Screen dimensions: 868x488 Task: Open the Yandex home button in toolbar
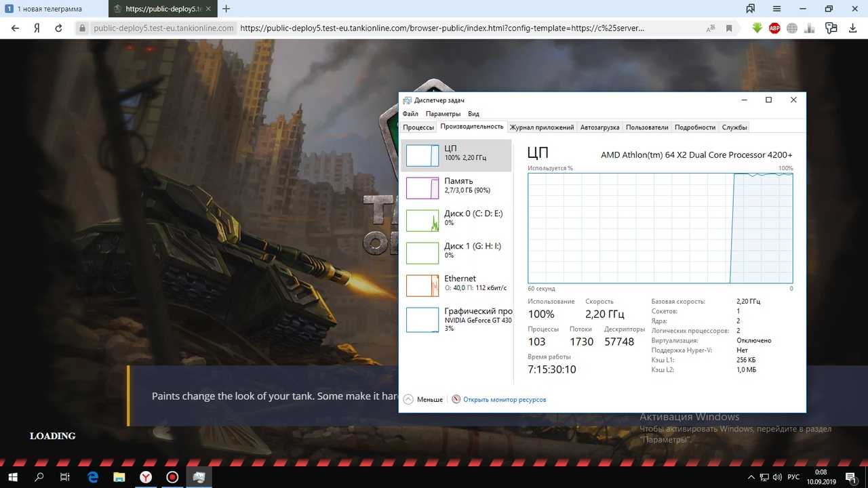[x=37, y=28]
